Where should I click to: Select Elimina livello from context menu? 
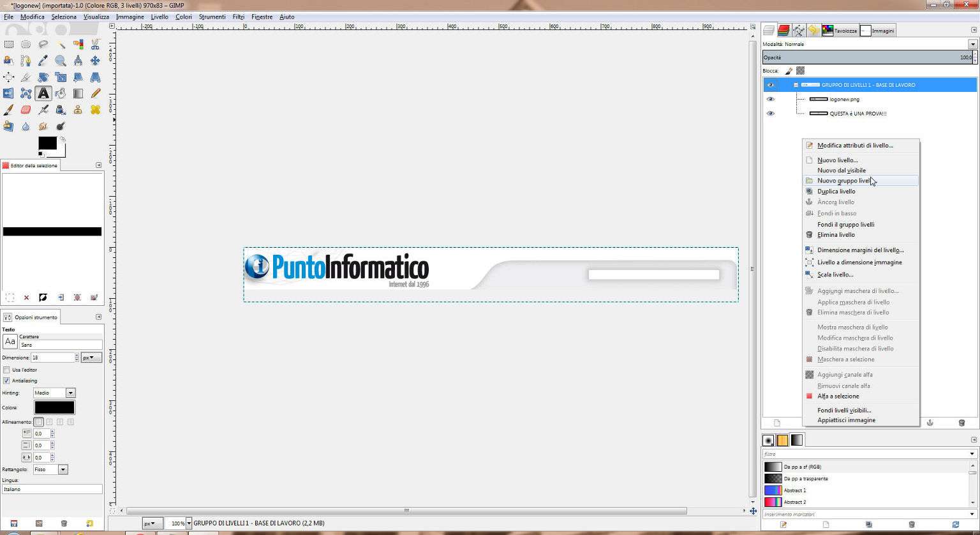pyautogui.click(x=860, y=235)
